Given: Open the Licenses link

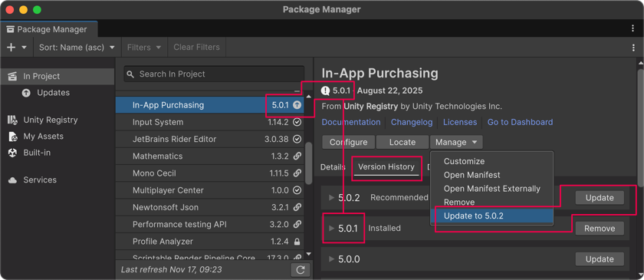Looking at the screenshot, I should point(460,122).
